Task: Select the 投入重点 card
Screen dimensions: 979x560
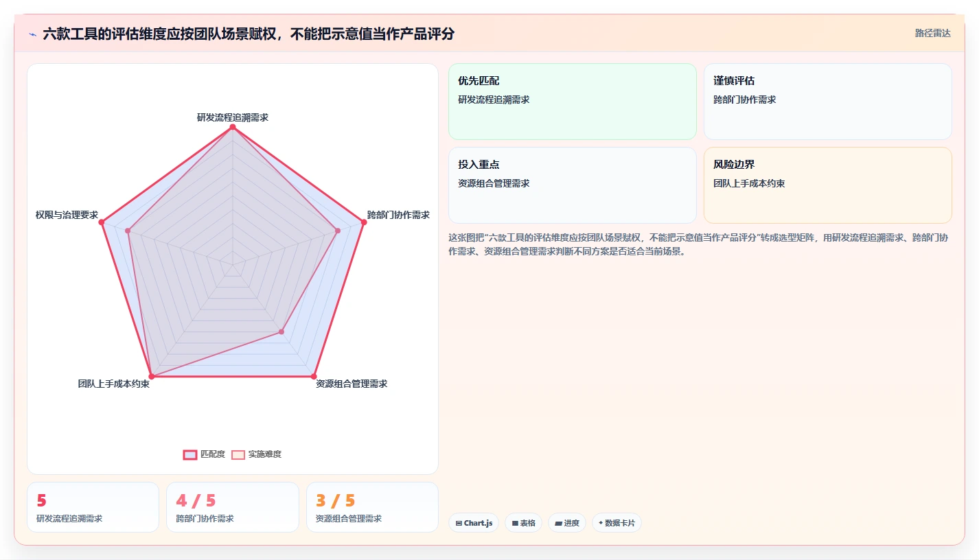Action: pyautogui.click(x=573, y=185)
